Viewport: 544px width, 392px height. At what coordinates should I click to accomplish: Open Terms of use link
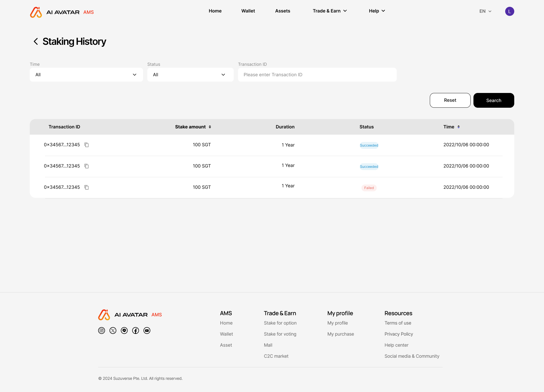point(398,323)
